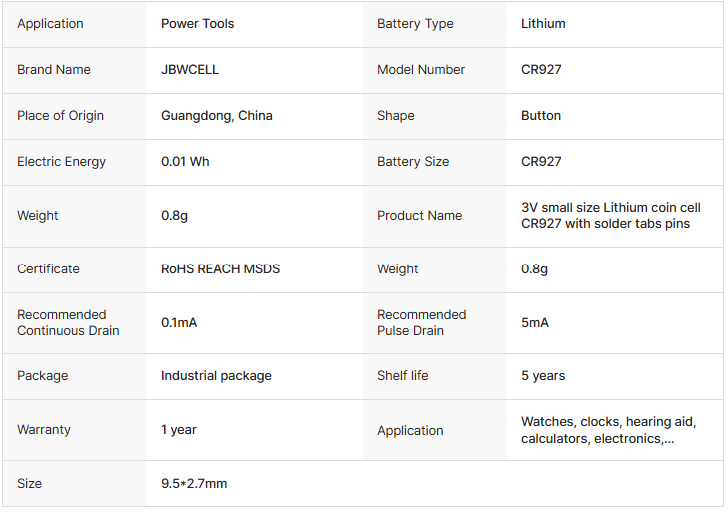This screenshot has width=728, height=513.
Task: Click the 'Guangdong, China' origin value
Action: click(217, 116)
